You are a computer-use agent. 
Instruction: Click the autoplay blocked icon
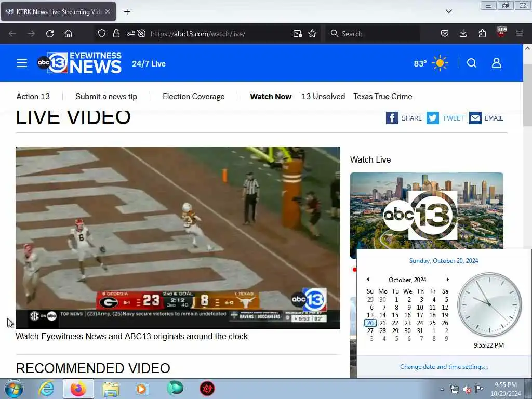[x=141, y=33]
